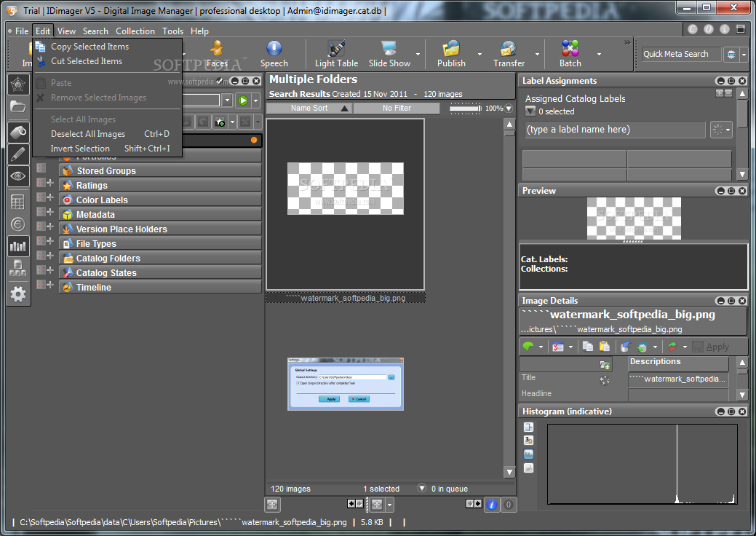The image size is (756, 536).
Task: Click the paste clipboard icon in Image Details
Action: tap(605, 347)
